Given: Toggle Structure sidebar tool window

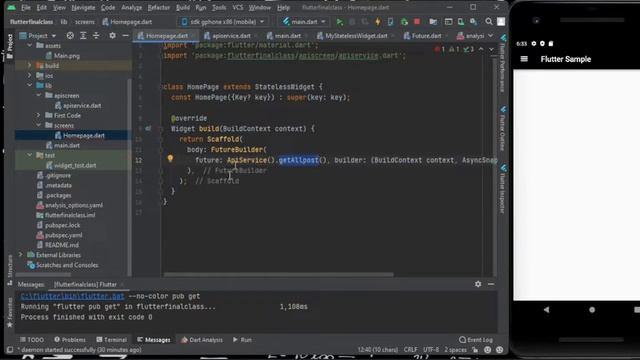Looking at the screenshot, I should 10,269.
